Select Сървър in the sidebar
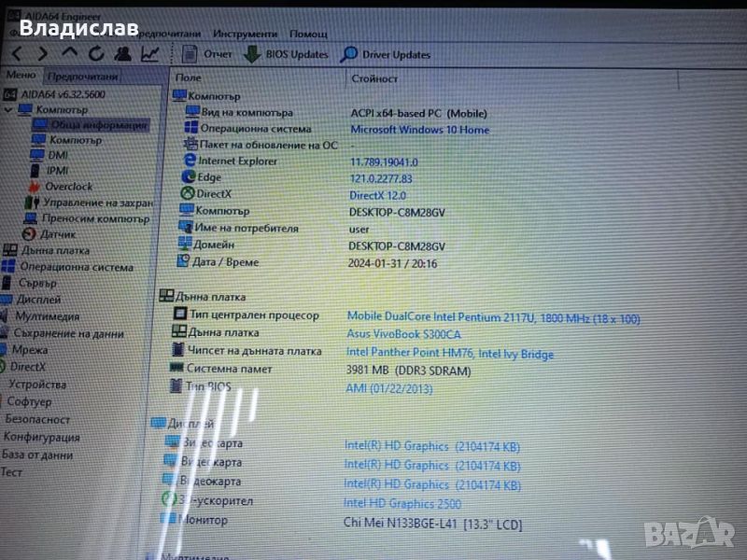Image resolution: width=747 pixels, height=560 pixels. [x=30, y=283]
